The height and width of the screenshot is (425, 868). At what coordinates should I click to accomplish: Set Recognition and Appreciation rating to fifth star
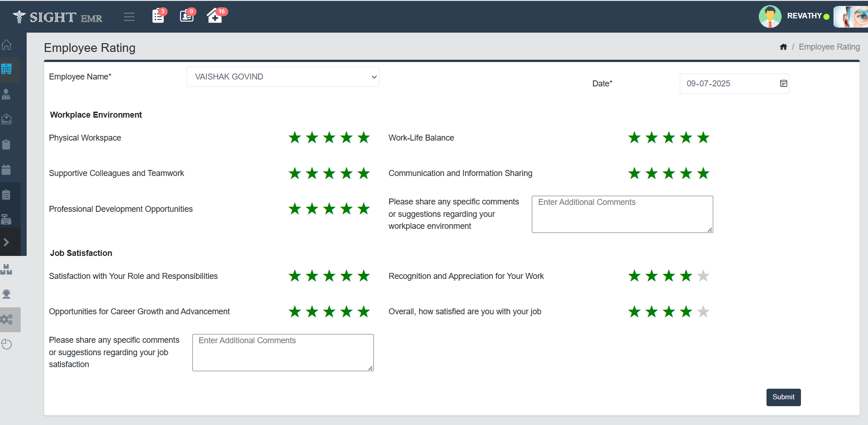(x=703, y=276)
